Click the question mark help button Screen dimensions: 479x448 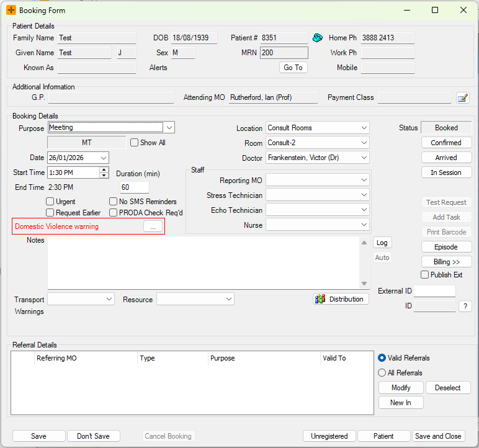click(x=465, y=306)
